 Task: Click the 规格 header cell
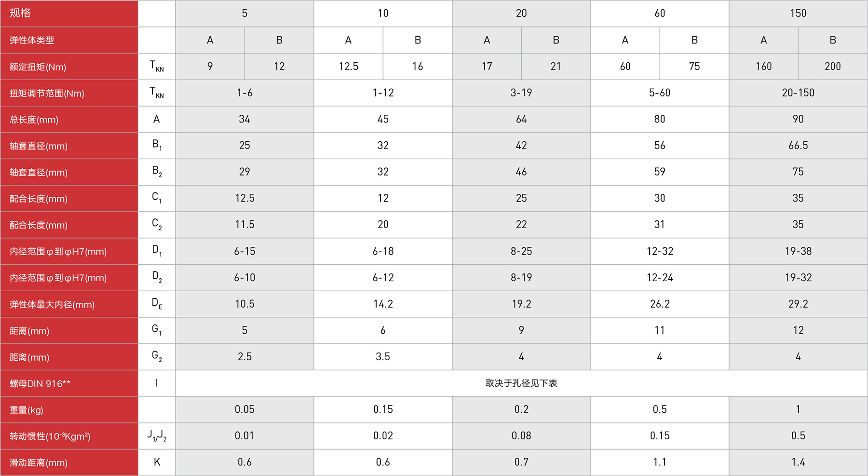tap(69, 13)
